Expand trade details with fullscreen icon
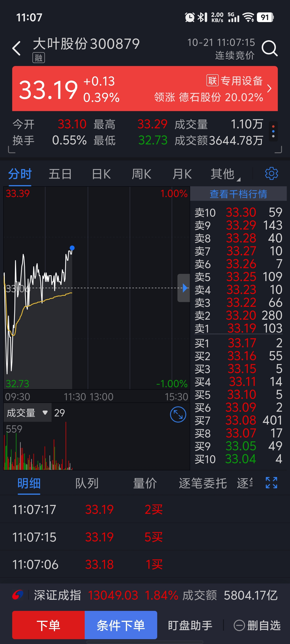The height and width of the screenshot is (644, 290). pyautogui.click(x=272, y=483)
